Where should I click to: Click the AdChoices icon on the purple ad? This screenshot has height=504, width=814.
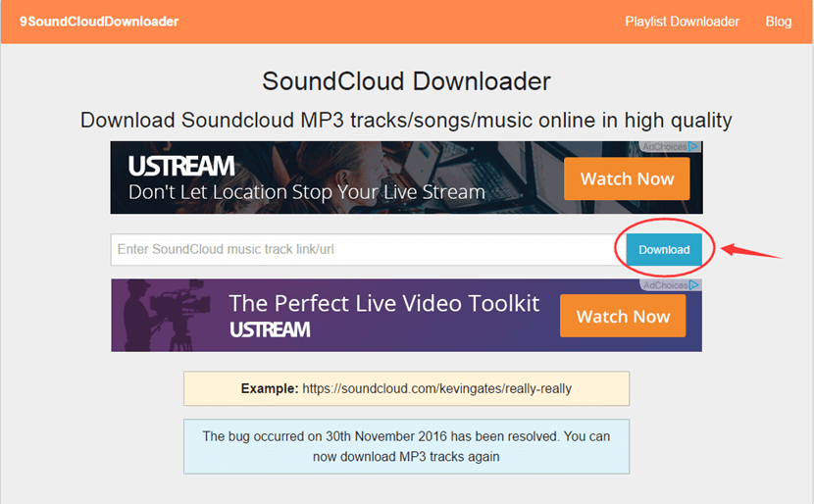(694, 285)
